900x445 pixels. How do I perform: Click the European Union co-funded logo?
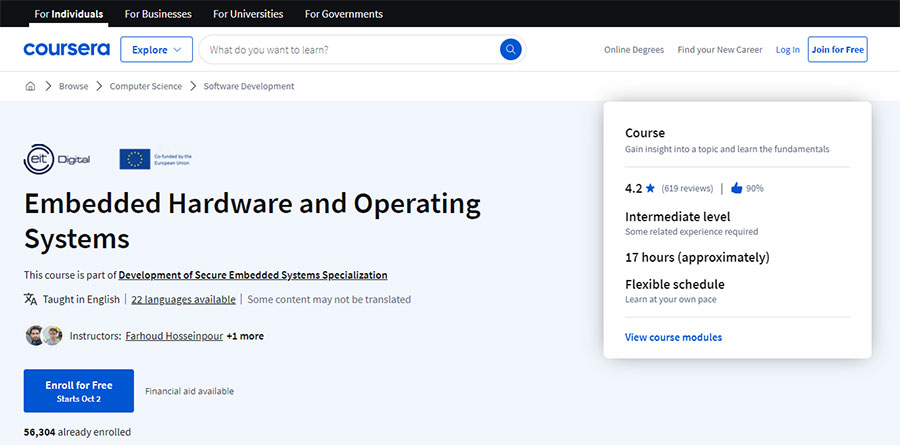156,159
